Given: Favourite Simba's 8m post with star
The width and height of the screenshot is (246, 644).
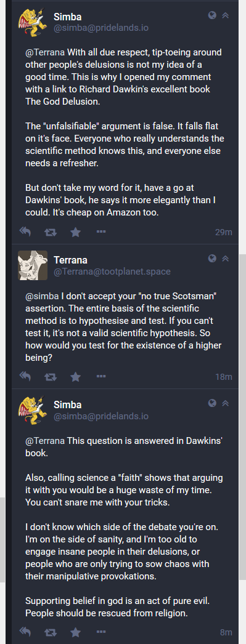Looking at the screenshot, I should click(75, 631).
